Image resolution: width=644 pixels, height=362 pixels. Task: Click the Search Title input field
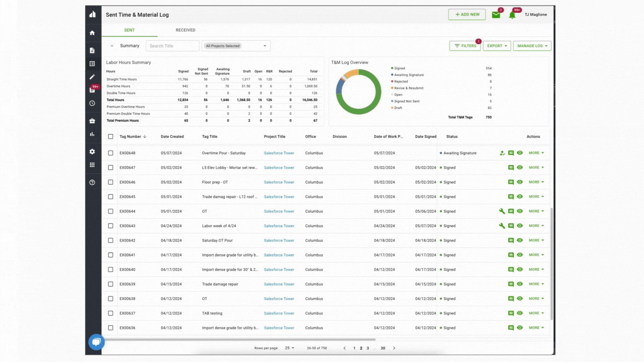tap(172, 46)
